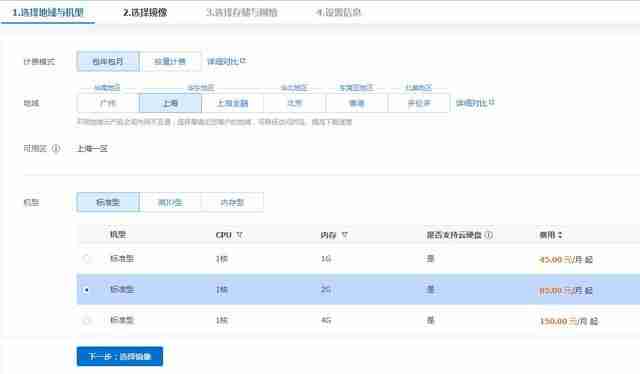Choose the 上海金融 region

click(232, 103)
